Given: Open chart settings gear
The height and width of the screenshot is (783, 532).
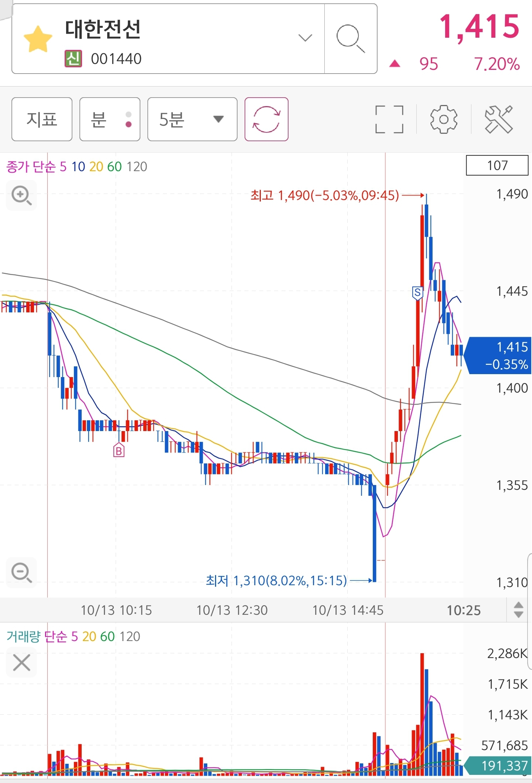Looking at the screenshot, I should pos(444,119).
